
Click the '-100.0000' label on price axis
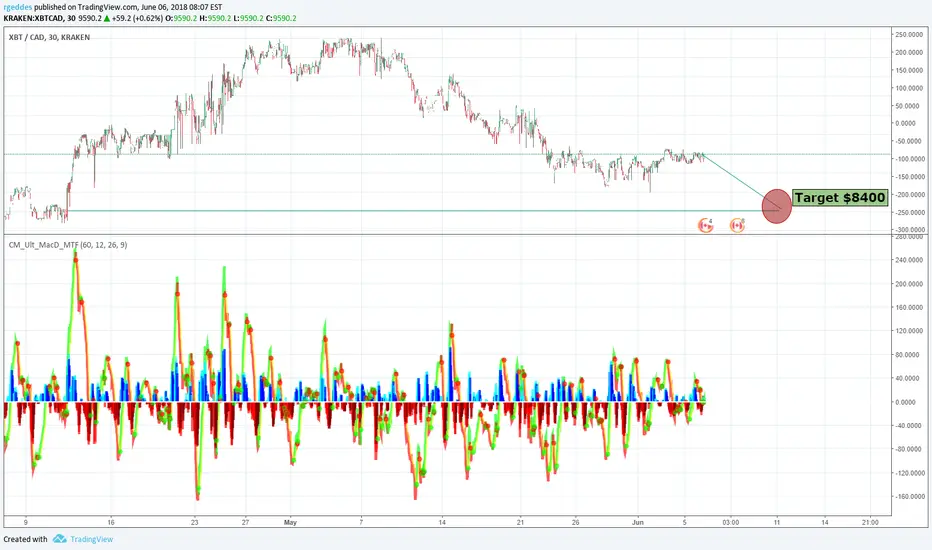pyautogui.click(x=909, y=159)
